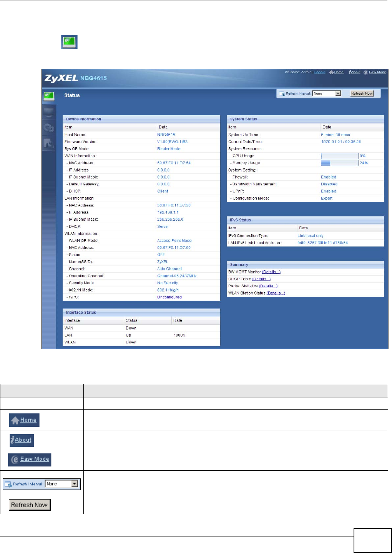Click the CPU Usage progress bar

(340, 156)
